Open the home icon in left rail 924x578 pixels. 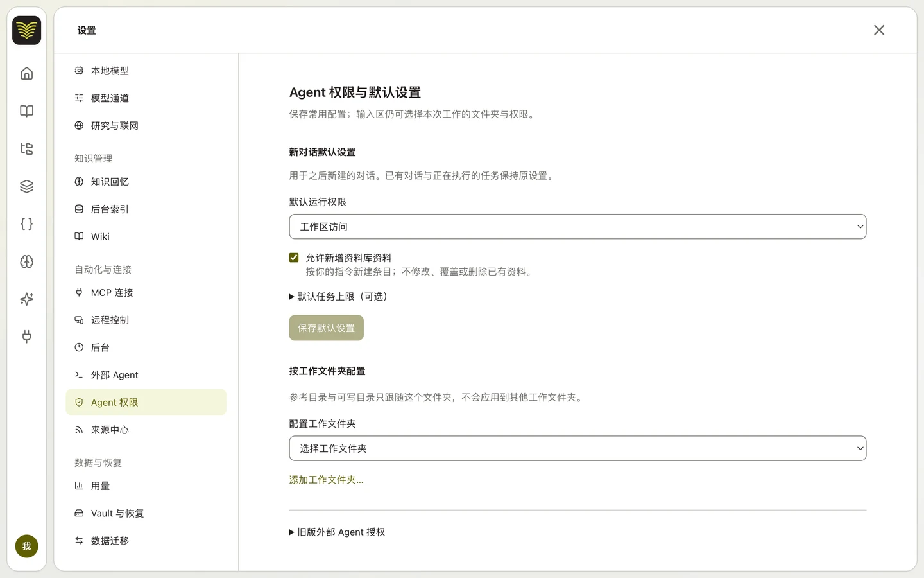point(26,73)
